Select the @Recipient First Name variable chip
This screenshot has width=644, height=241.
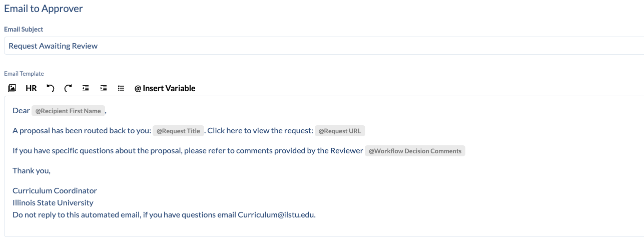click(x=68, y=111)
